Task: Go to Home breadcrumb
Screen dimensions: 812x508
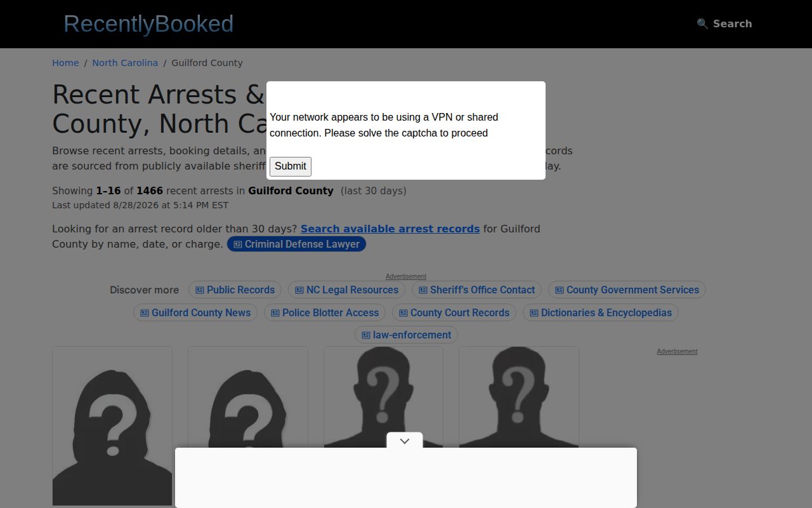Action: coord(65,63)
